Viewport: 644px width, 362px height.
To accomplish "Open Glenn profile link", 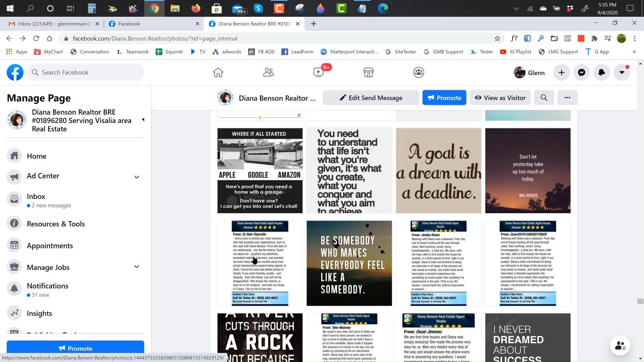I will [x=529, y=73].
